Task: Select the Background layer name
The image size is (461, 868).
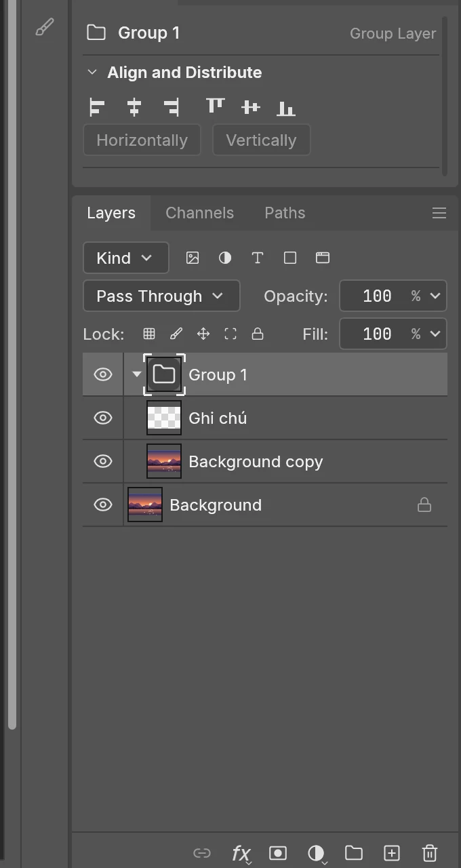Action: (216, 505)
